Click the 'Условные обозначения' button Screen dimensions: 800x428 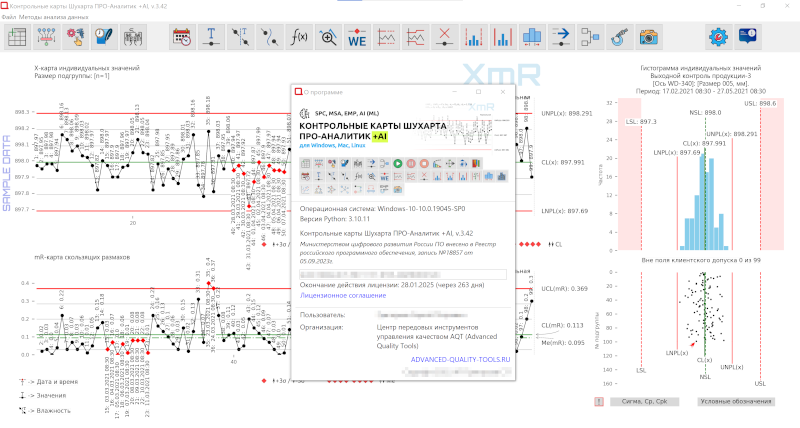734,402
